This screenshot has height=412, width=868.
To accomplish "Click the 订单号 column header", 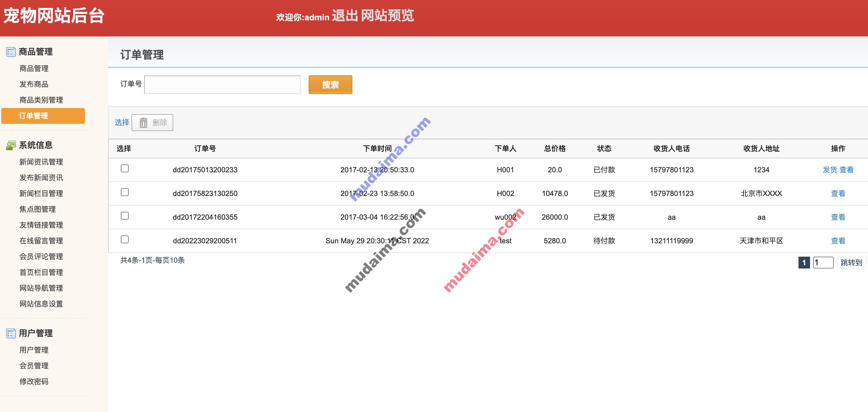I will click(x=205, y=149).
